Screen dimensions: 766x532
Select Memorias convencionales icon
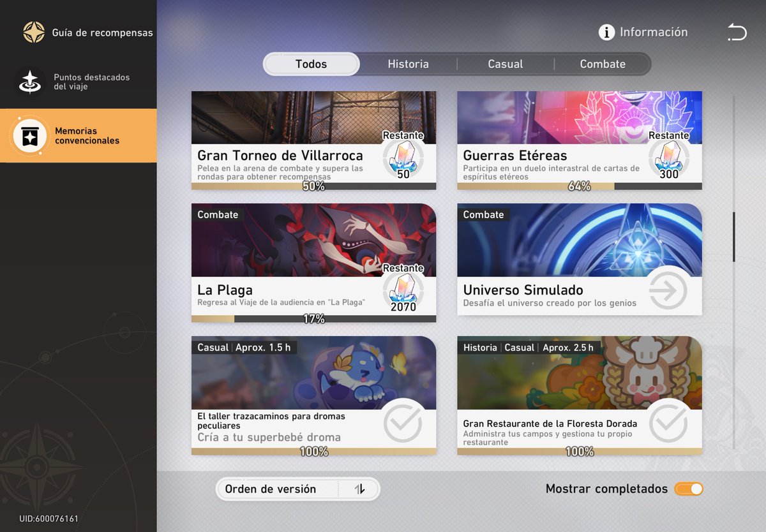(30, 136)
